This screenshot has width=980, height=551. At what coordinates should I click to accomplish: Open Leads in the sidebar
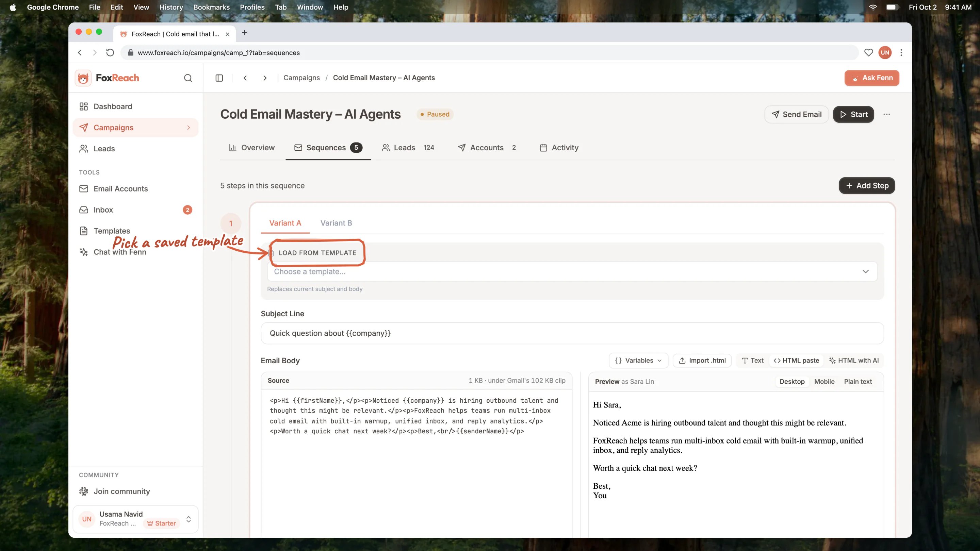coord(135,149)
